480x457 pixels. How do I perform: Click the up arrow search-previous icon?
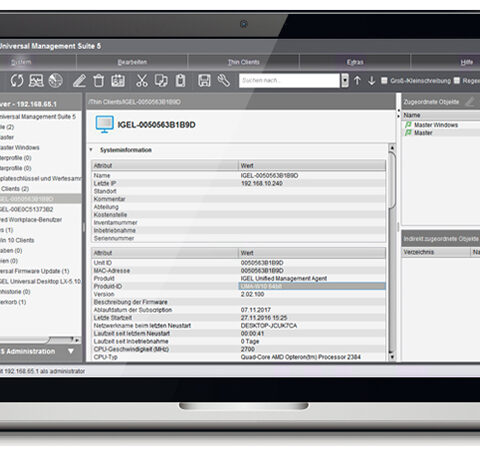357,81
